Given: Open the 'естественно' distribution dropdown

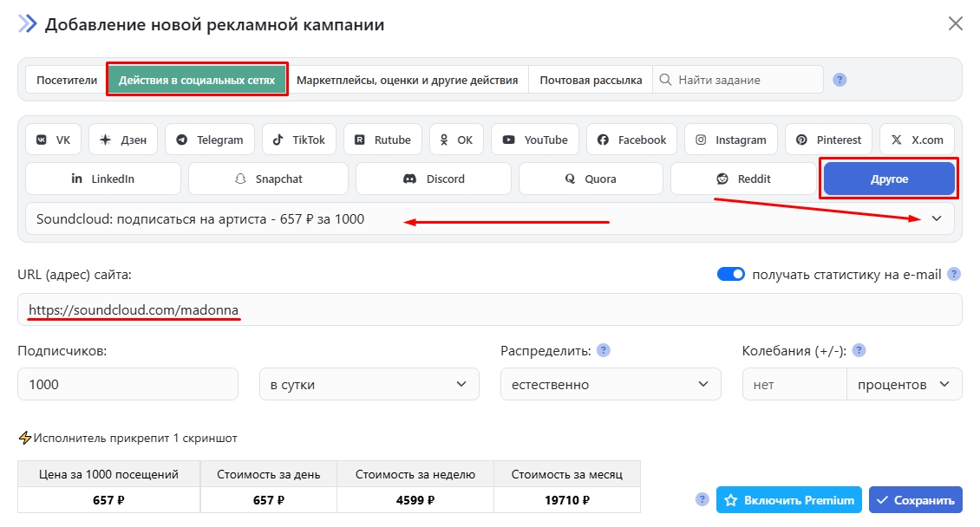Looking at the screenshot, I should (610, 384).
